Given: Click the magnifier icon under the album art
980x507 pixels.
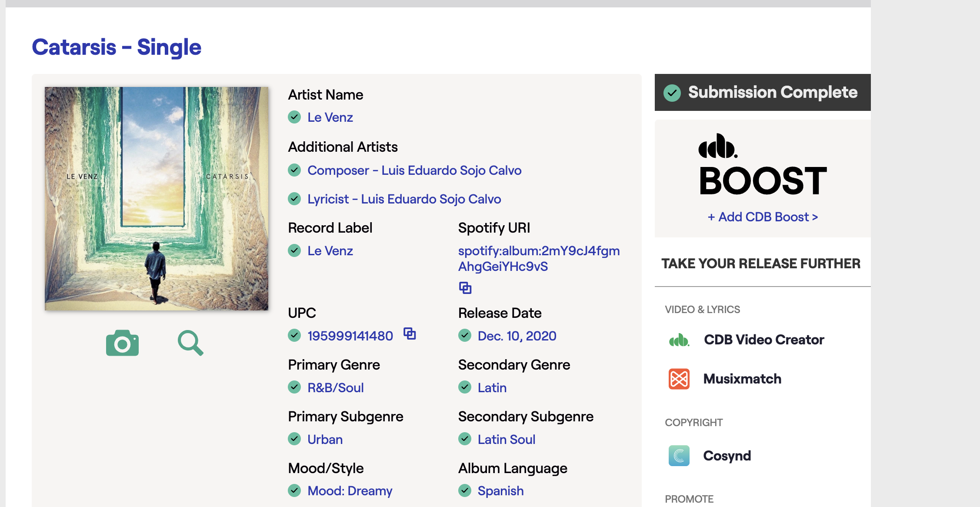Looking at the screenshot, I should pos(190,343).
